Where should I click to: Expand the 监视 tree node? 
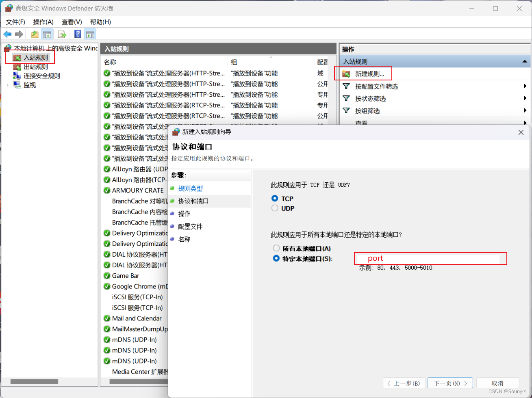coord(7,84)
